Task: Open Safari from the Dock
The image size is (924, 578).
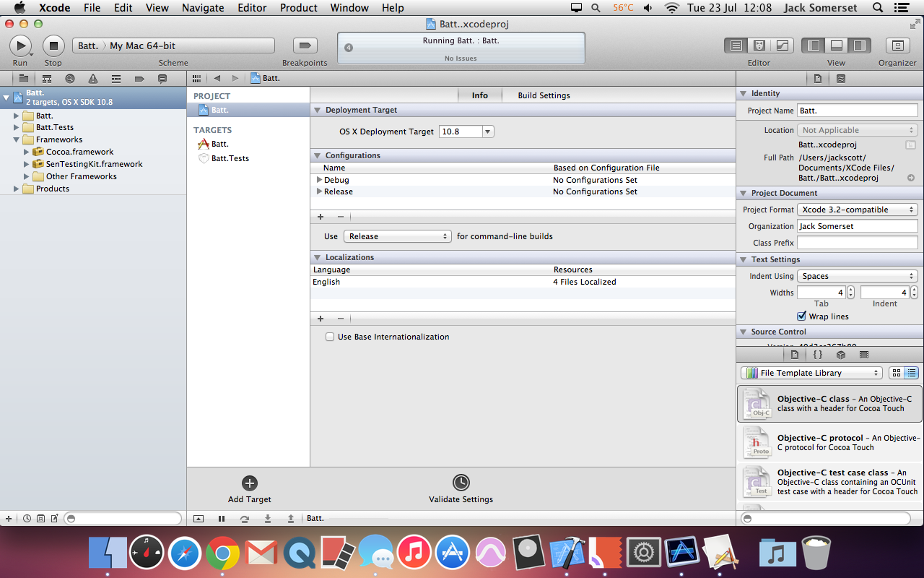Action: click(x=185, y=553)
